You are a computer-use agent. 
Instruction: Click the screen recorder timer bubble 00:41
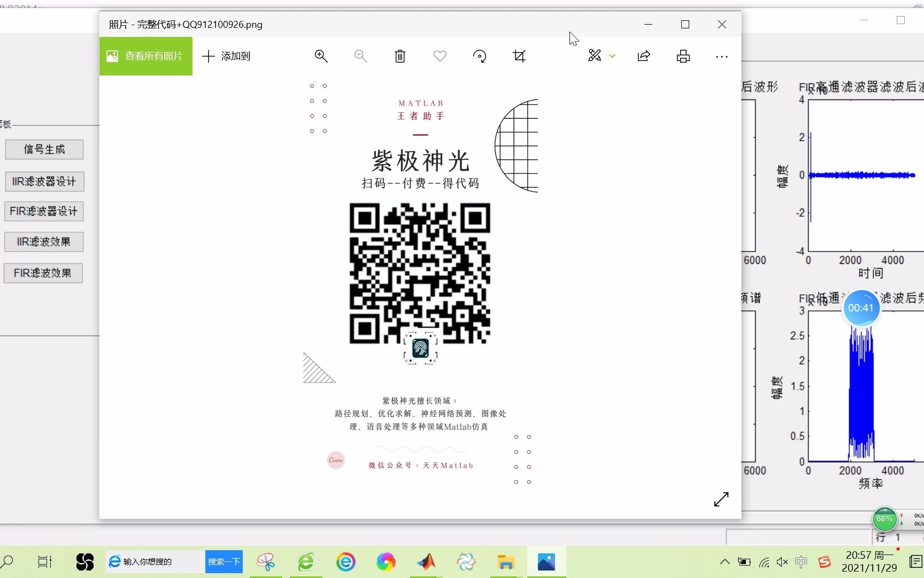click(x=861, y=308)
